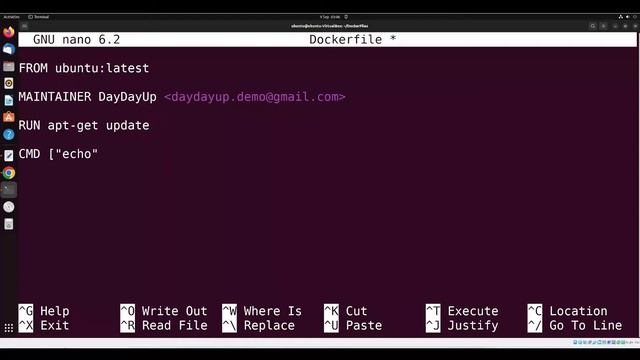640x360 pixels.
Task: Open the optical disc icon in the dock
Action: pyautogui.click(x=9, y=207)
